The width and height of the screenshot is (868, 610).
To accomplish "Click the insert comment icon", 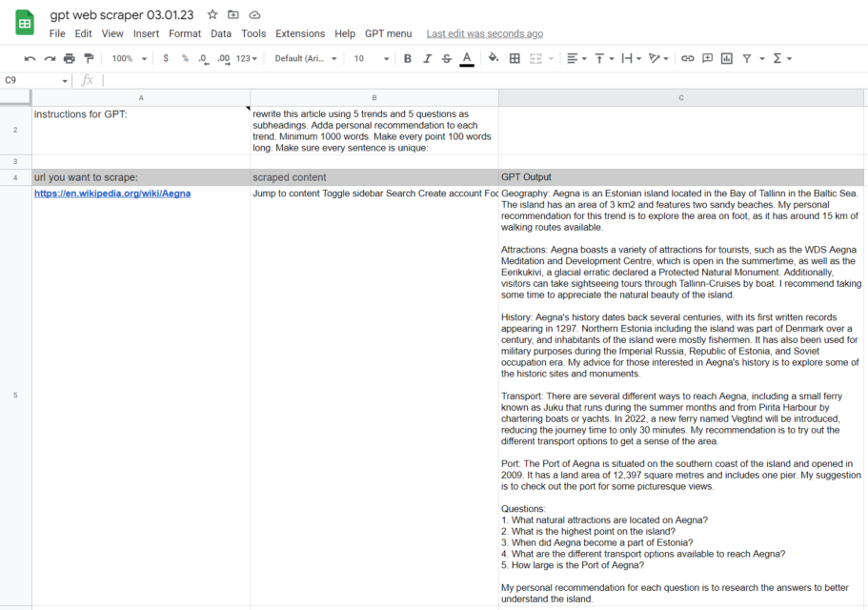I will 707,58.
